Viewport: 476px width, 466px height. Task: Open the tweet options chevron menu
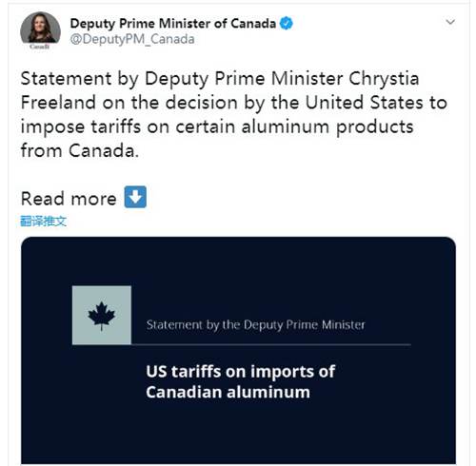pyautogui.click(x=450, y=22)
